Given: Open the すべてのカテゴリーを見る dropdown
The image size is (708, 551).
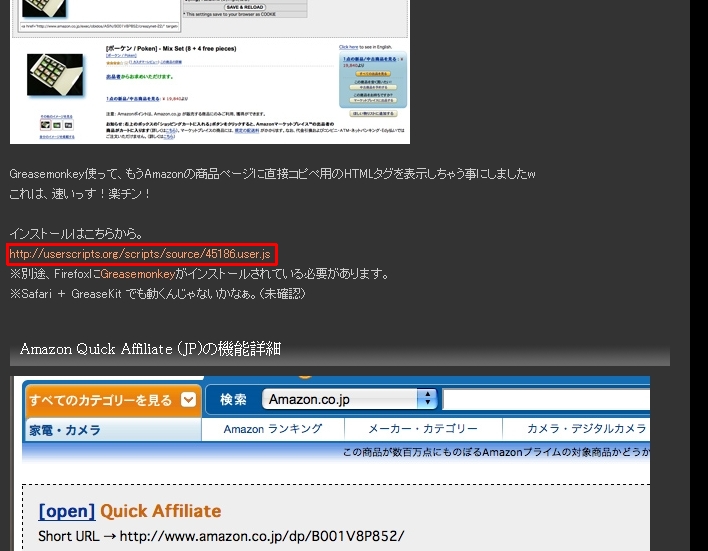Looking at the screenshot, I should [113, 400].
